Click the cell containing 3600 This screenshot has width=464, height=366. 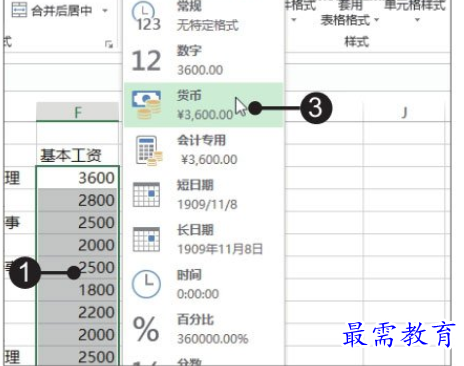tap(77, 178)
